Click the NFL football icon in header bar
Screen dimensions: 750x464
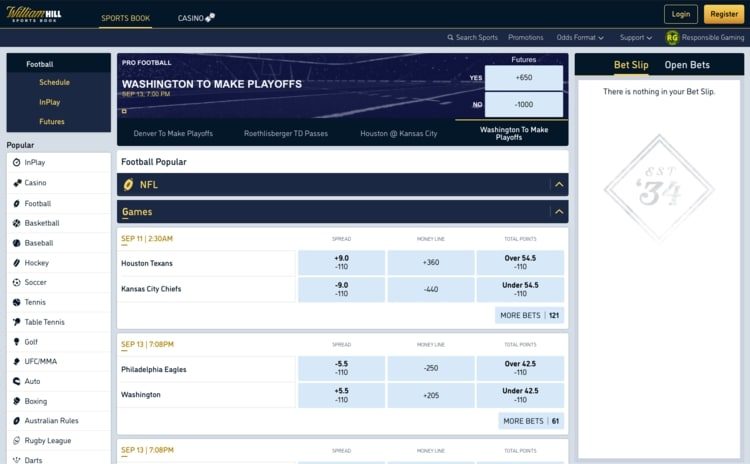(x=128, y=185)
